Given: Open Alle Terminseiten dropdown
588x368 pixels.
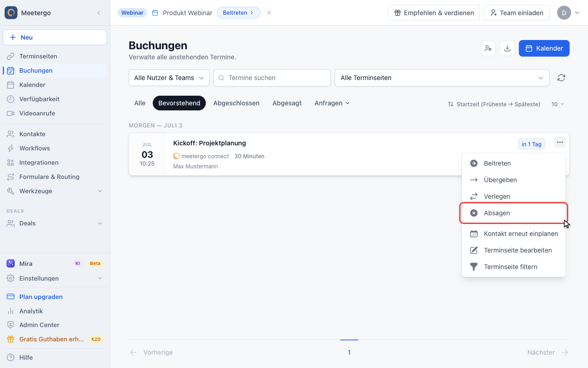Looking at the screenshot, I should pos(442,78).
